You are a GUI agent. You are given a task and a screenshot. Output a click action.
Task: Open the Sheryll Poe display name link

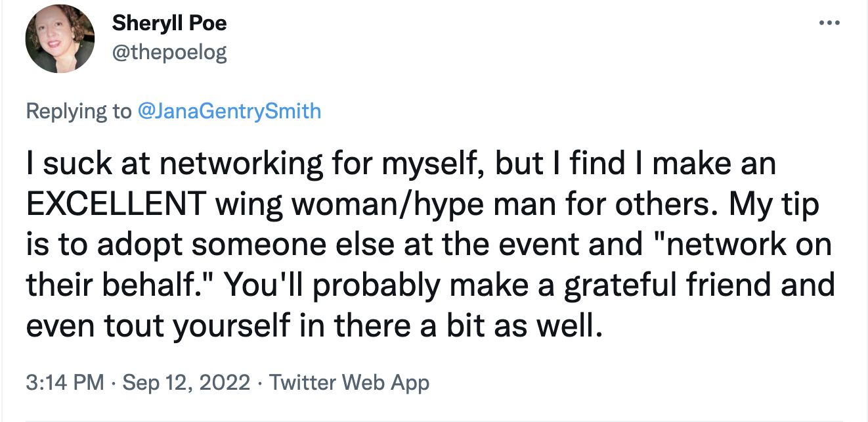coord(169,24)
